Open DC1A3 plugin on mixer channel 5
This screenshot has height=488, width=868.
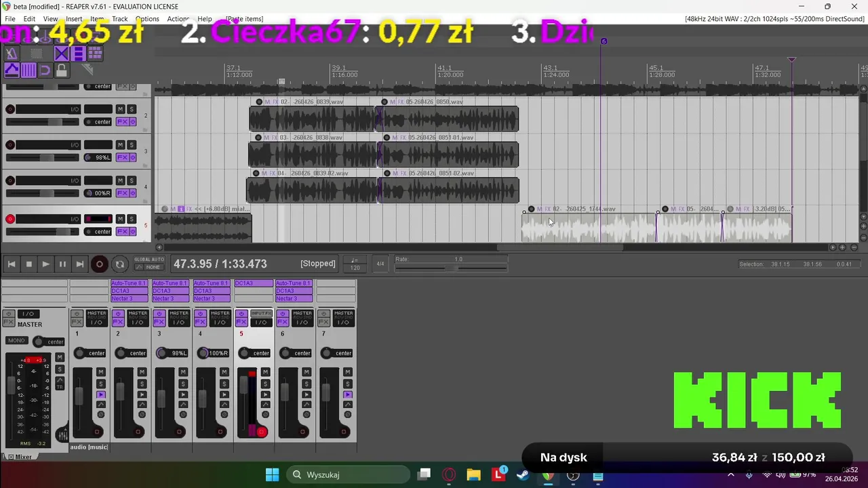tap(254, 283)
